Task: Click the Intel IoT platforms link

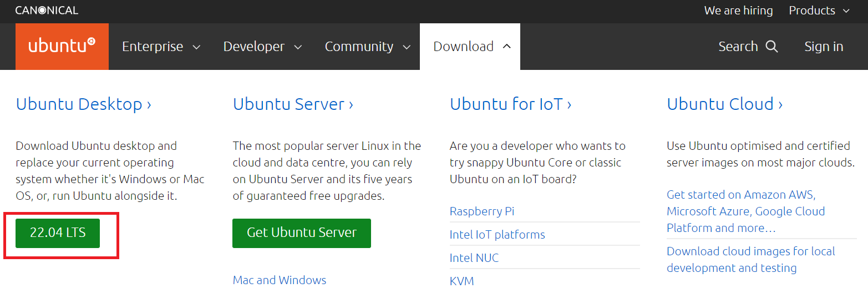Action: point(498,235)
